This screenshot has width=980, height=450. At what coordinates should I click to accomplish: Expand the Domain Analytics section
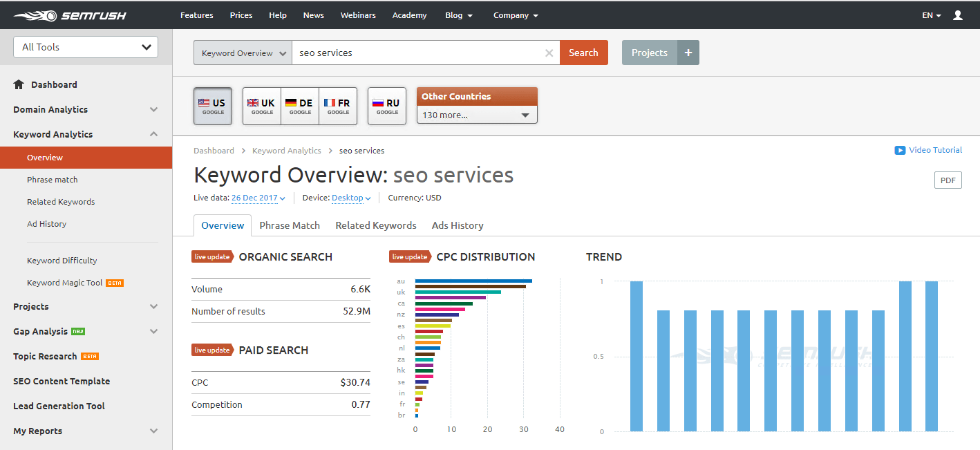coord(153,109)
